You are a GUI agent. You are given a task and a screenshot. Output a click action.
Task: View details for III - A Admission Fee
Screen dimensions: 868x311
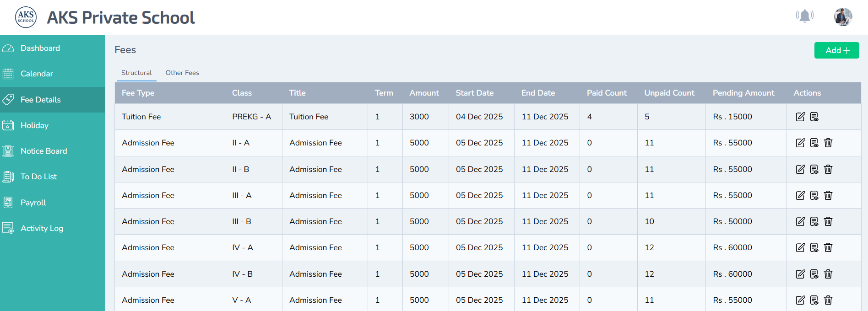pos(814,195)
